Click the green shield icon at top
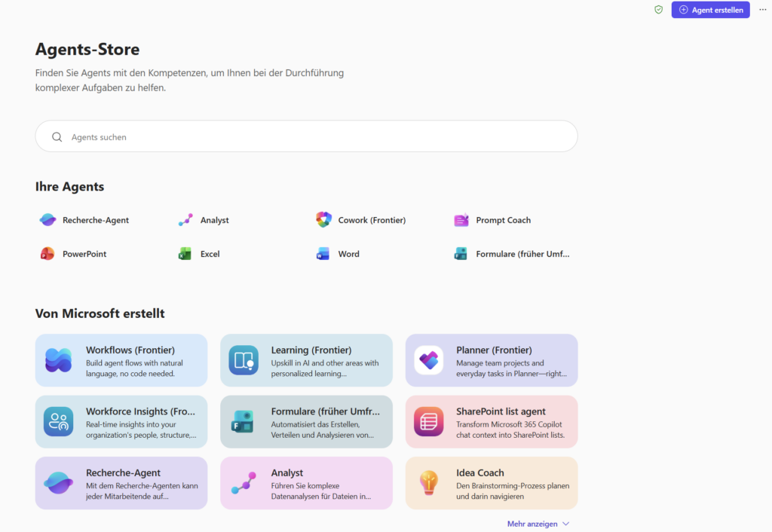Viewport: 772px width, 532px height. click(658, 9)
